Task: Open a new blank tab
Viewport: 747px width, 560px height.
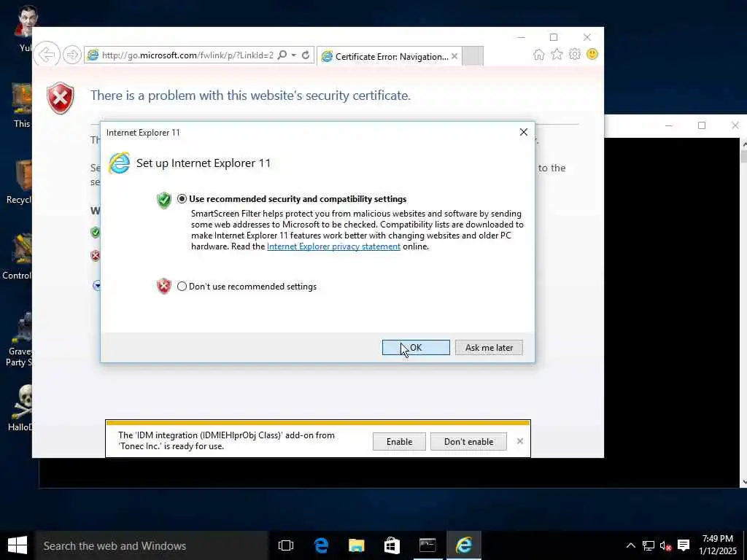Action: pyautogui.click(x=473, y=56)
